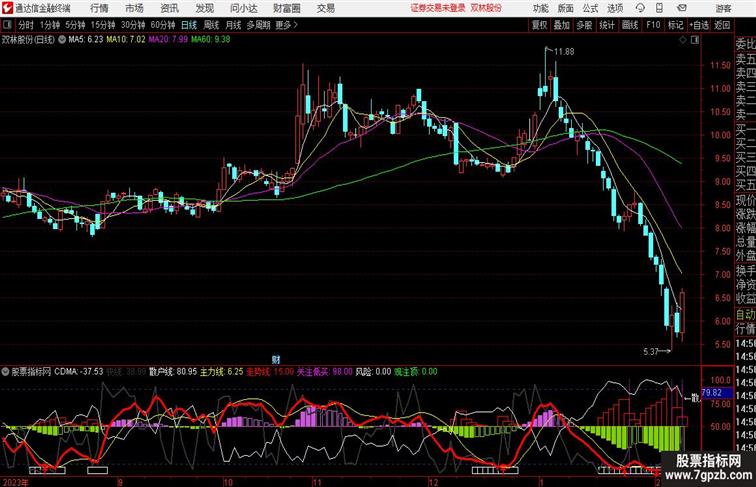Click the Tongdaxin red logo icon
The height and width of the screenshot is (487, 756).
(7, 8)
